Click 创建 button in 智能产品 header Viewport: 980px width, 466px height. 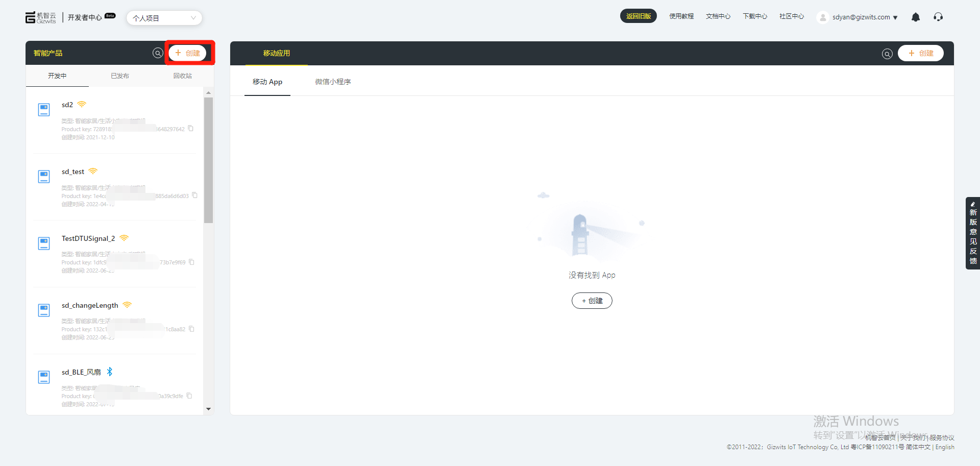click(x=188, y=53)
